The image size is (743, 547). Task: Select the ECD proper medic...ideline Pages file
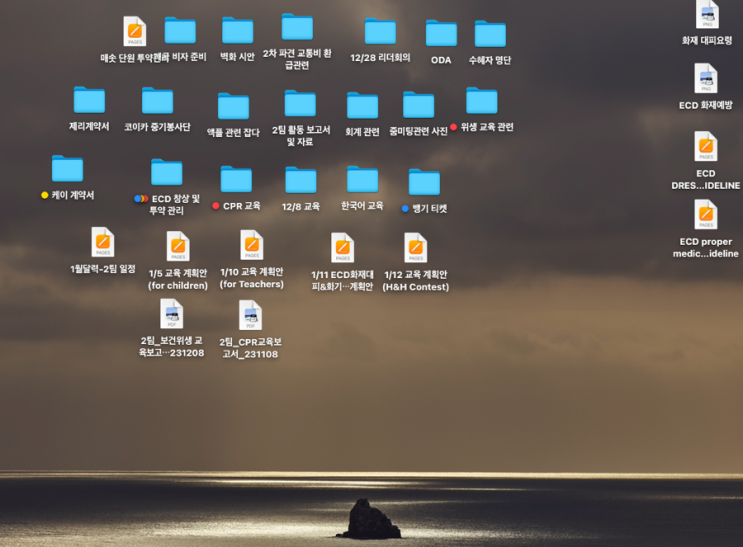(706, 215)
